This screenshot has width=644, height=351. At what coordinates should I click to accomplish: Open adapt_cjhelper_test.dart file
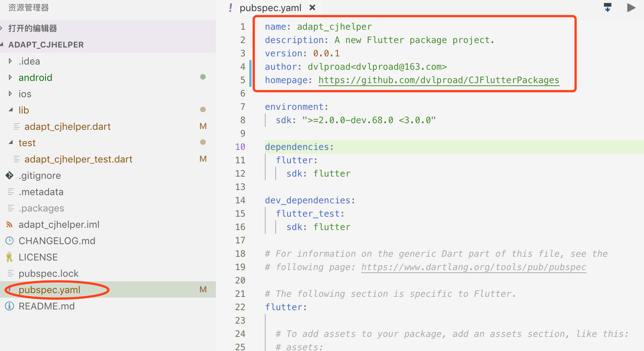78,159
